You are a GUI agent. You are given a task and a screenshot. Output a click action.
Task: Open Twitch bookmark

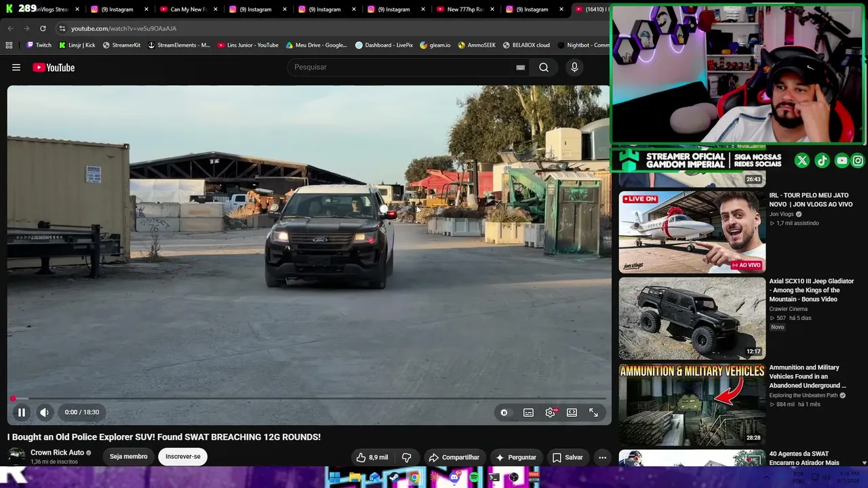(39, 45)
